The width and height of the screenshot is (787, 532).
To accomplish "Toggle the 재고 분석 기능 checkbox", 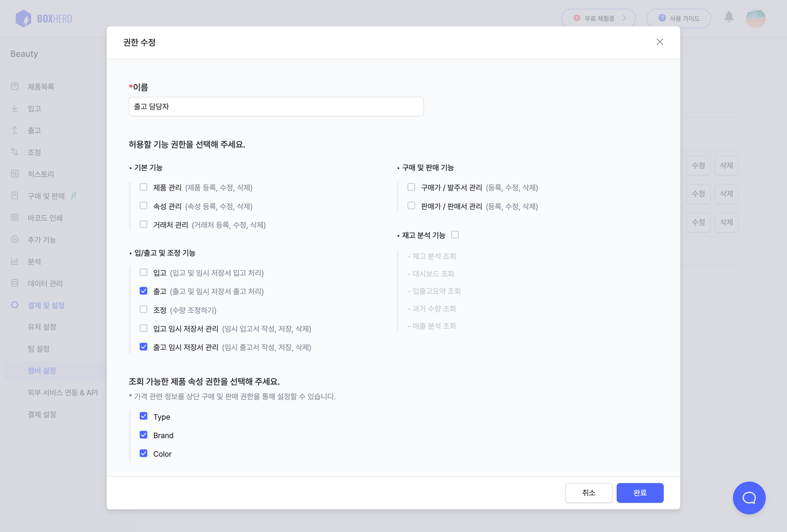I will 455,235.
